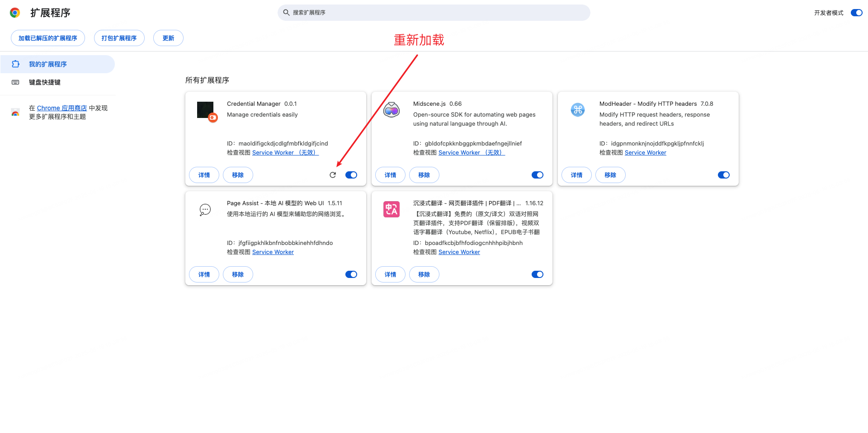Disable the ModHeader extension toggle
The image size is (868, 433).
click(x=724, y=175)
